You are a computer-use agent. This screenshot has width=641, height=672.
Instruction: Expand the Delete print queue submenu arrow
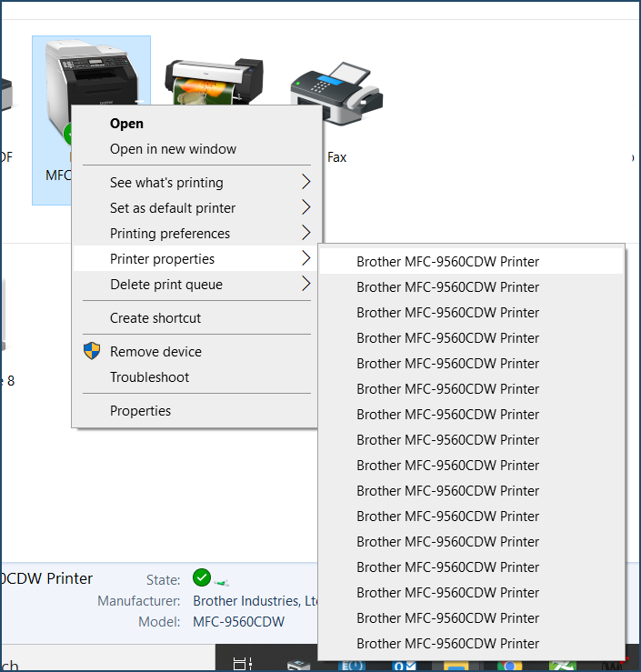(305, 284)
